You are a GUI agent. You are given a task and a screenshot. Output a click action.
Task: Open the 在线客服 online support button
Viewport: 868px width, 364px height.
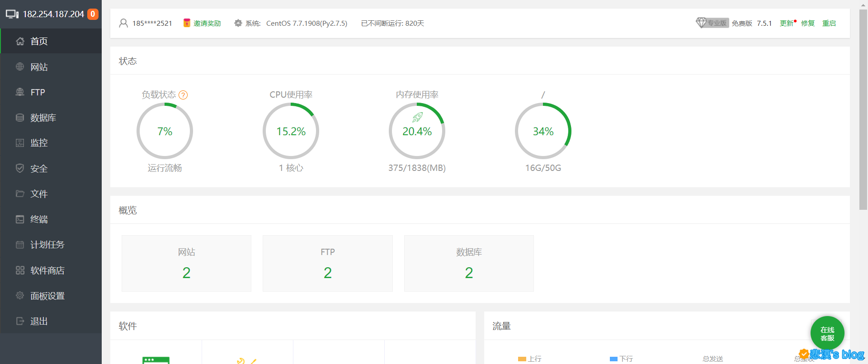click(827, 333)
